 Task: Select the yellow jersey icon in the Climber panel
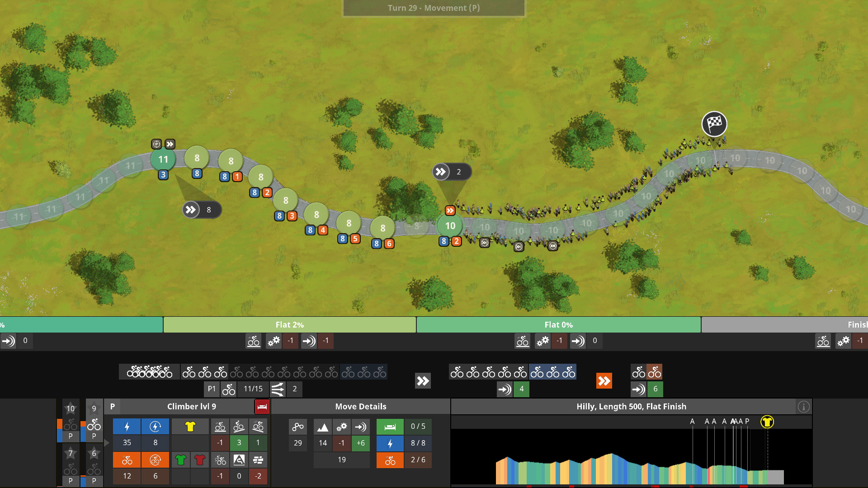(190, 426)
